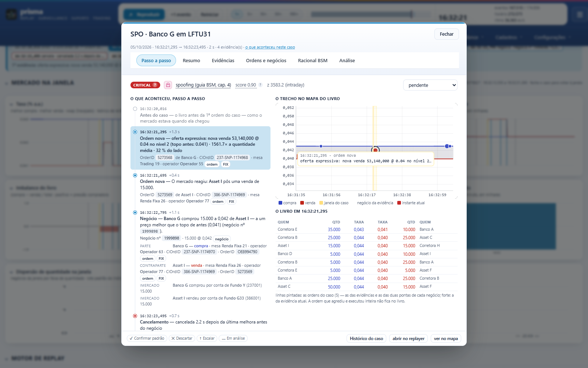Go to the Ordens e negócios tab
The height and width of the screenshot is (368, 588).
(266, 60)
